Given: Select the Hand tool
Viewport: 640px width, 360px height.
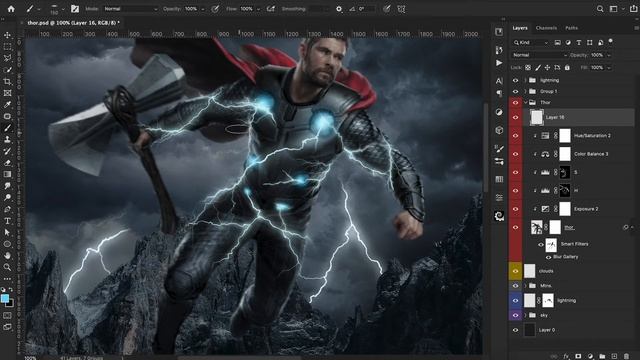Looking at the screenshot, I should pos(7,256).
